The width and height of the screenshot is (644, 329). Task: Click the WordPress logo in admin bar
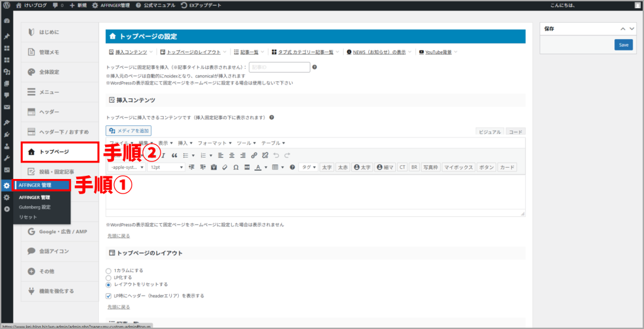coord(6,5)
